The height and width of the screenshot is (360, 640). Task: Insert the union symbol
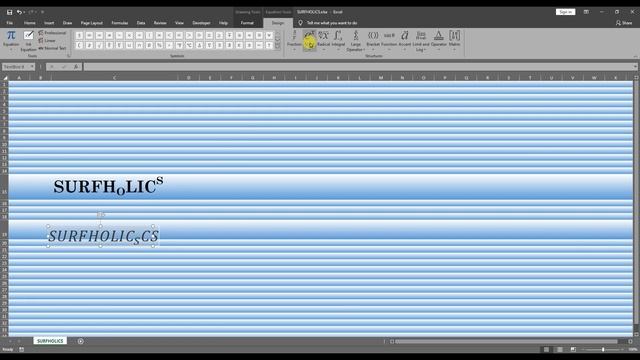coord(129,45)
